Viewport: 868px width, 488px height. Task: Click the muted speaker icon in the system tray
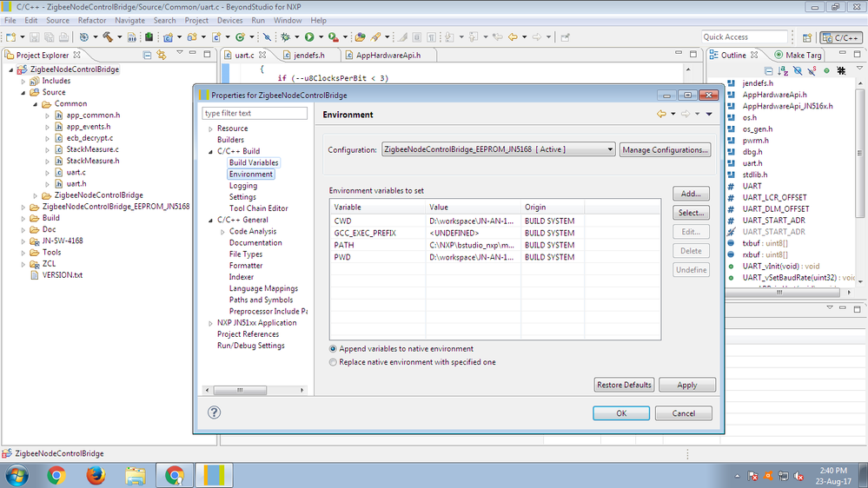(798, 476)
